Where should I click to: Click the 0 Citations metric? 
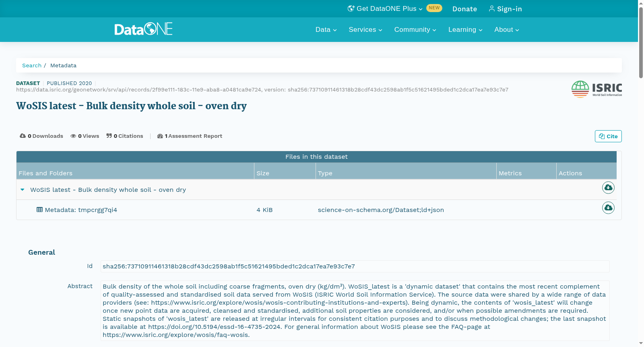tap(125, 136)
